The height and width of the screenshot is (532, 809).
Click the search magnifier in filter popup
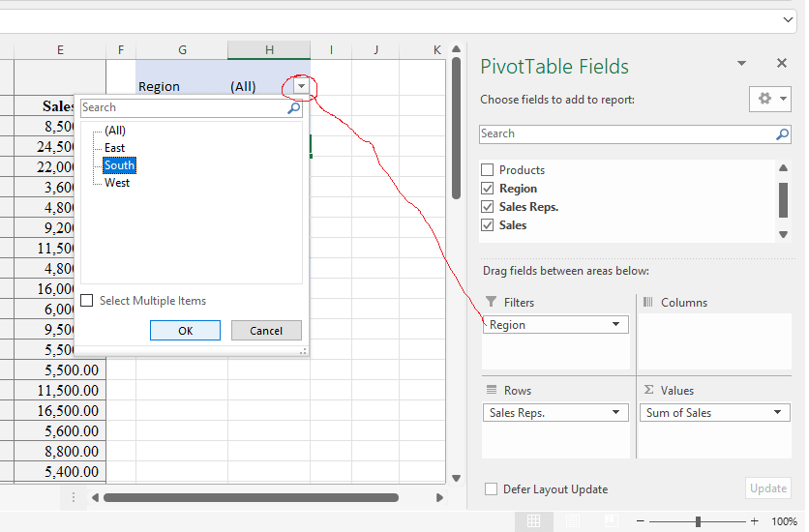click(x=293, y=107)
